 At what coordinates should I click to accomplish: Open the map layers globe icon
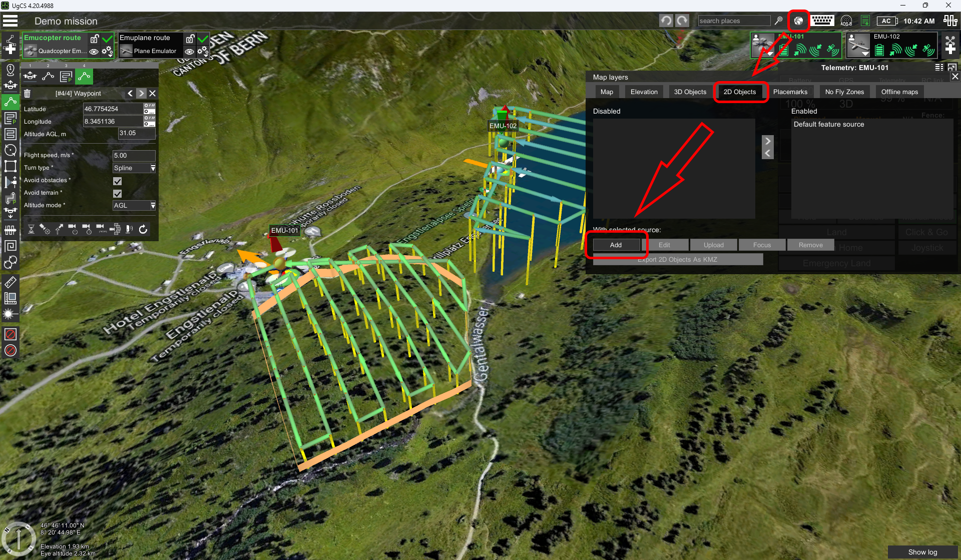pyautogui.click(x=798, y=21)
